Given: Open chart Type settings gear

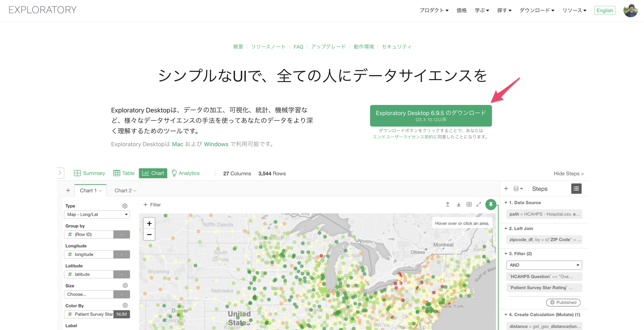Looking at the screenshot, I should [x=125, y=206].
